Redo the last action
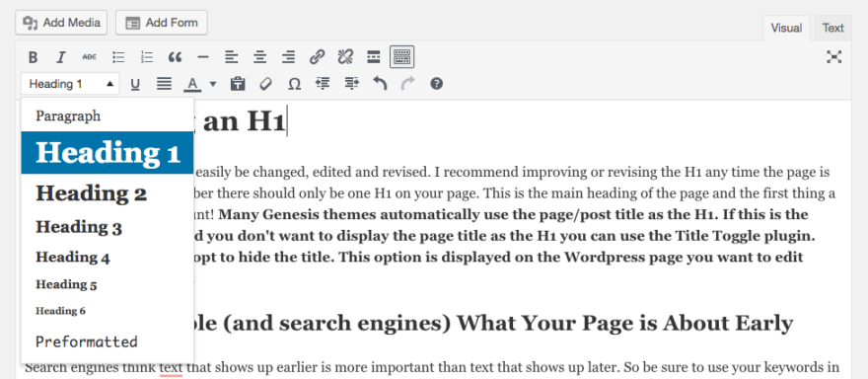 pos(408,84)
